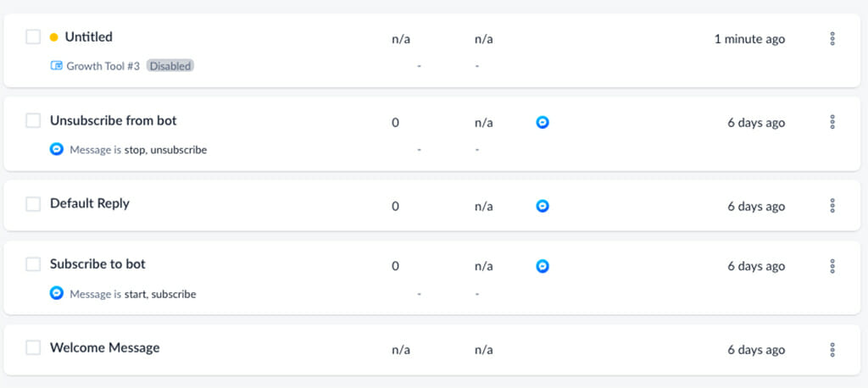Check the Default Reply row checkbox
Screen dimensions: 868x388
pyautogui.click(x=33, y=203)
